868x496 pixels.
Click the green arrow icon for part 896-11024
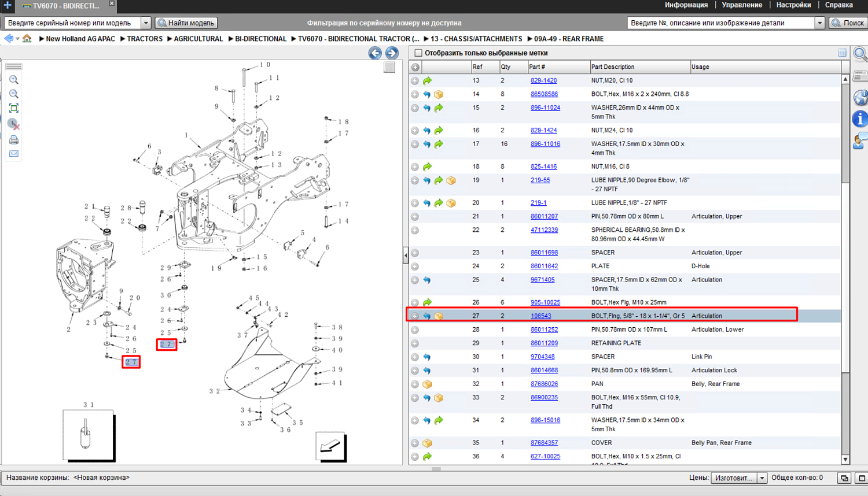439,108
